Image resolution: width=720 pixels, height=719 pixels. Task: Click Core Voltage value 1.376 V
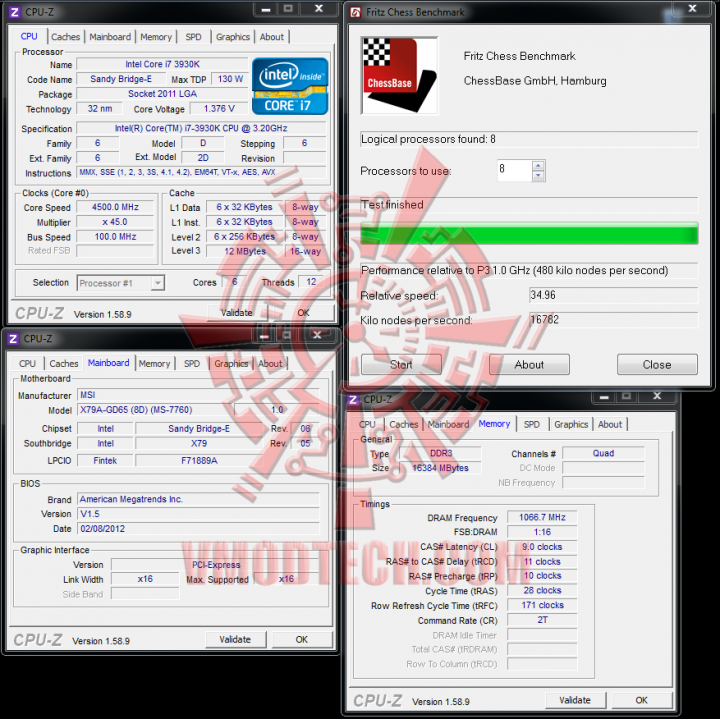click(219, 108)
